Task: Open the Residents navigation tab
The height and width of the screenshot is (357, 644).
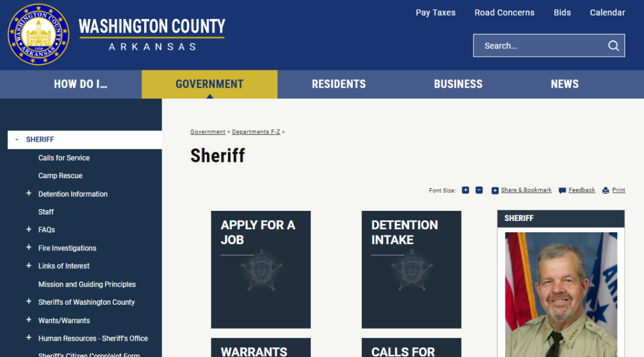Action: click(x=338, y=84)
